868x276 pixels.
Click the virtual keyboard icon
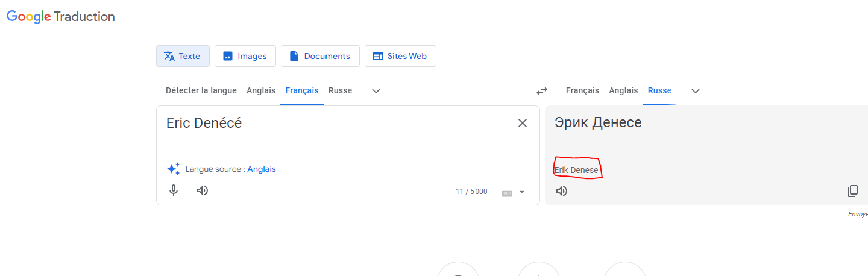pyautogui.click(x=506, y=192)
